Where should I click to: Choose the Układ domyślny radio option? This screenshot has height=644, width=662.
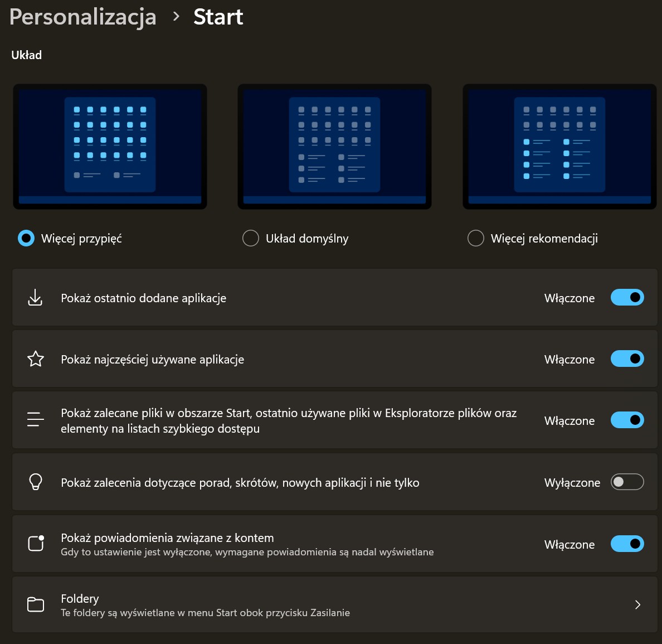[x=251, y=239]
